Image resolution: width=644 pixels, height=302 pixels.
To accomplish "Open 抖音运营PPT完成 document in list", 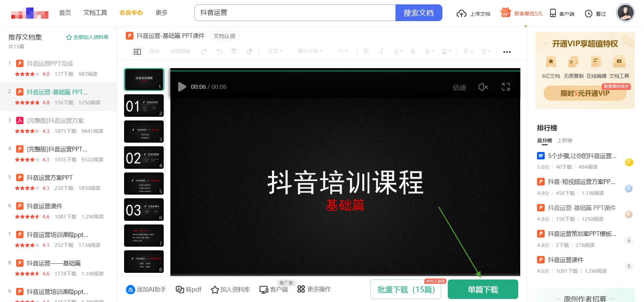I will [x=50, y=63].
